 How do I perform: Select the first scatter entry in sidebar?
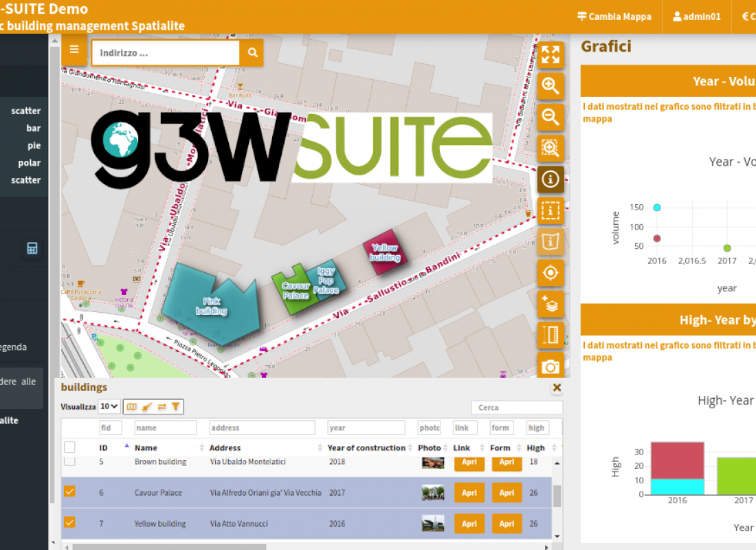[x=25, y=111]
